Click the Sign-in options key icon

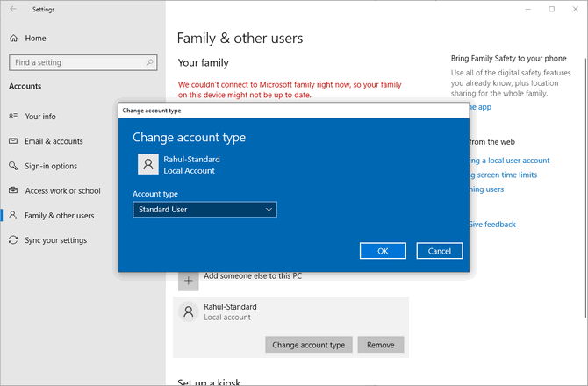[14, 166]
